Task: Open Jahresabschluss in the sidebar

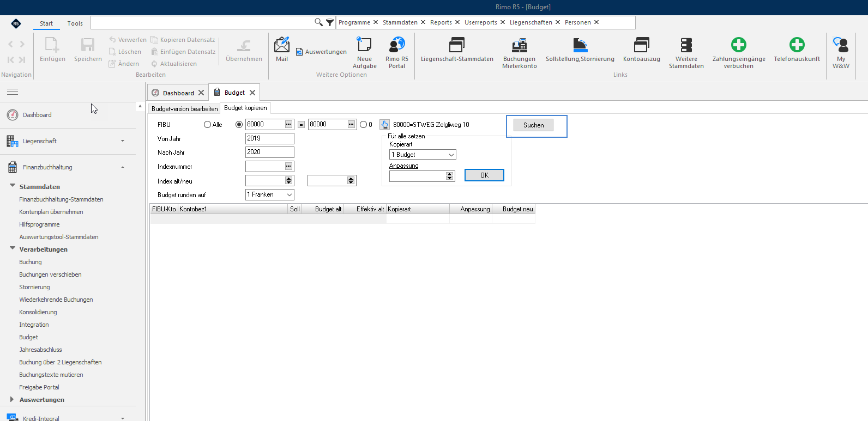Action: (x=40, y=350)
